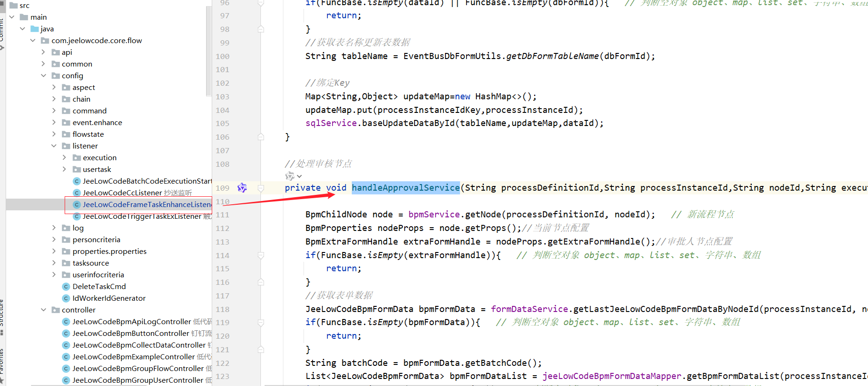Open the JeeLowCodeCcListener class icon
Viewport: 868px width, 386px height.
77,193
